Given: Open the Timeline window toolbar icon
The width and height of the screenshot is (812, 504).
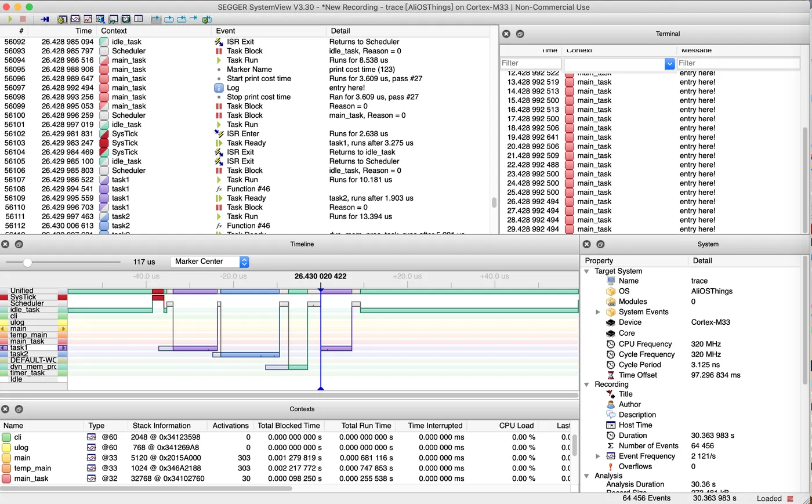Looking at the screenshot, I should click(x=75, y=19).
